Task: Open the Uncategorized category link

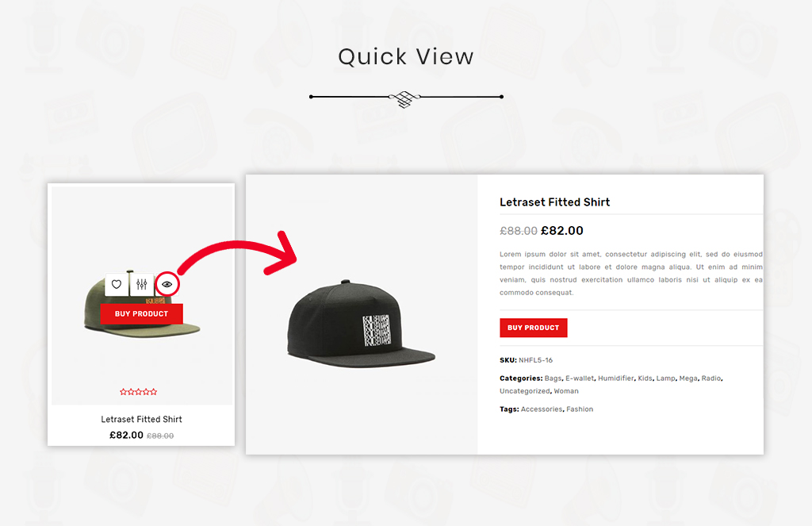Action: (x=525, y=391)
